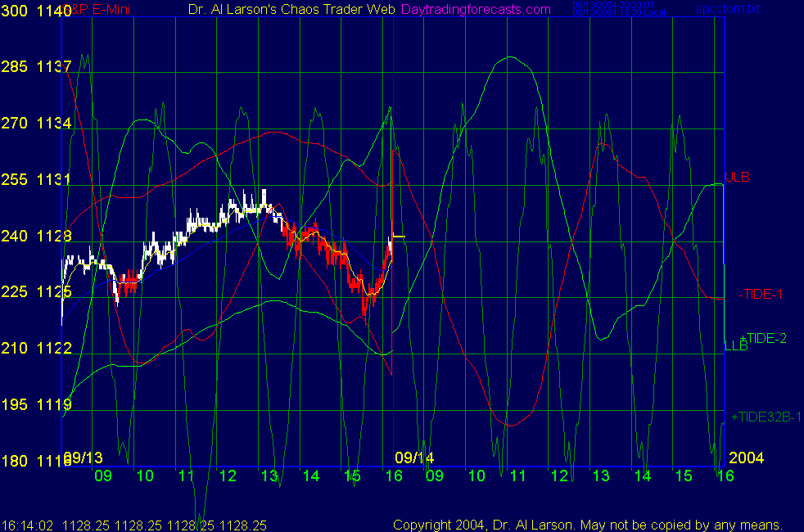Click the copyright notice text
The image size is (804, 532).
[588, 525]
